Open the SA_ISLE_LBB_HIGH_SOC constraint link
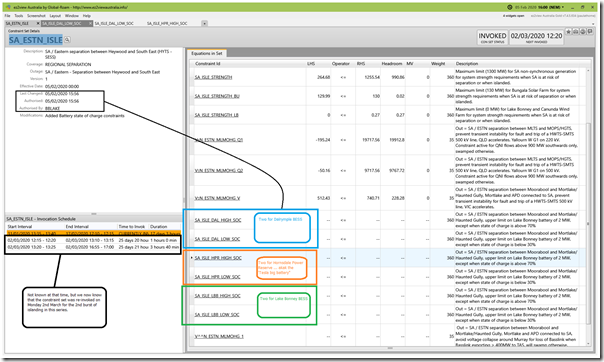 tap(217, 296)
